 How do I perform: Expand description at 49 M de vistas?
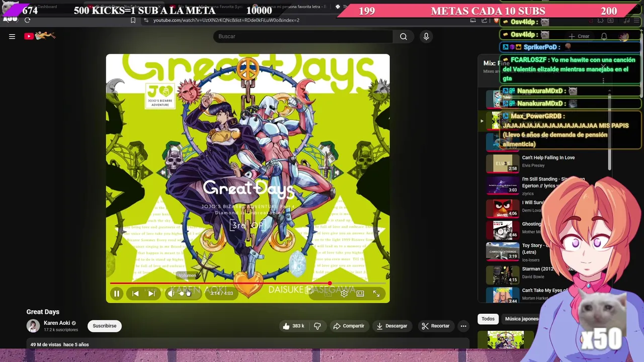tap(59, 344)
